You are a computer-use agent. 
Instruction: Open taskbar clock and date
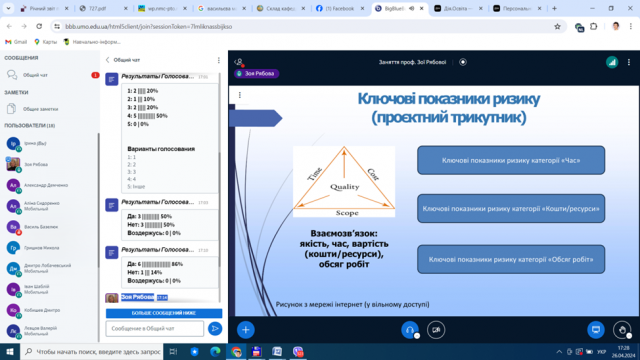point(623,351)
